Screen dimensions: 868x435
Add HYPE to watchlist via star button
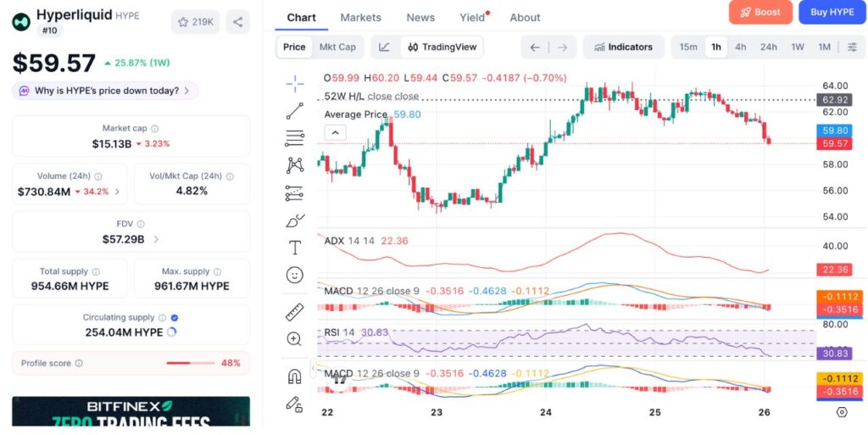point(195,22)
